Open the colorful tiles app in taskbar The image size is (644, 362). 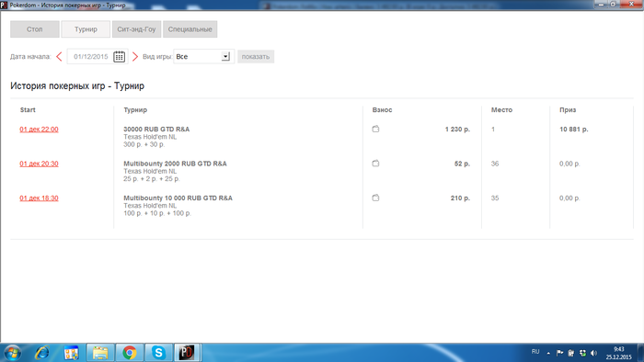pyautogui.click(x=71, y=353)
